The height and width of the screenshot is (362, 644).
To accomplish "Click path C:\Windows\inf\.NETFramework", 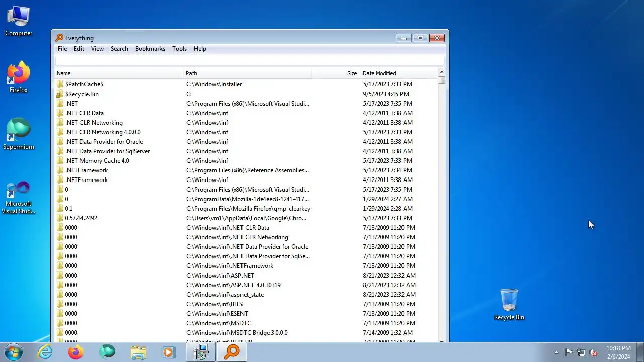I will click(x=229, y=266).
